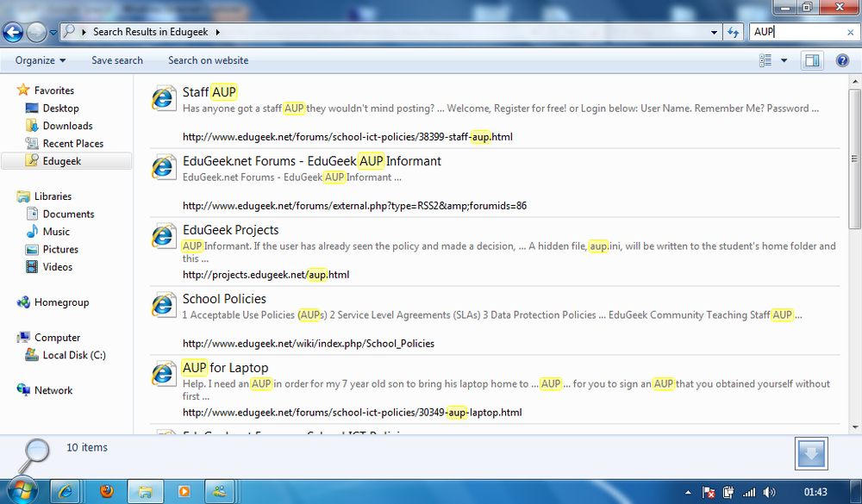Click the search magnifier icon in address bar
Viewport: 862px width, 504px height.
tap(69, 31)
